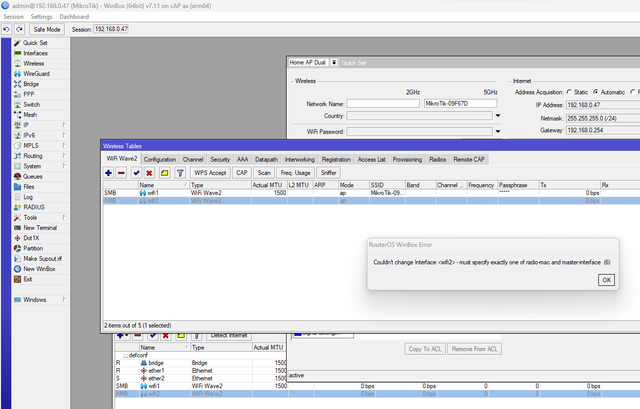Open PPP in the sidebar
Image resolution: width=640 pixels, height=409 pixels.
pos(29,94)
